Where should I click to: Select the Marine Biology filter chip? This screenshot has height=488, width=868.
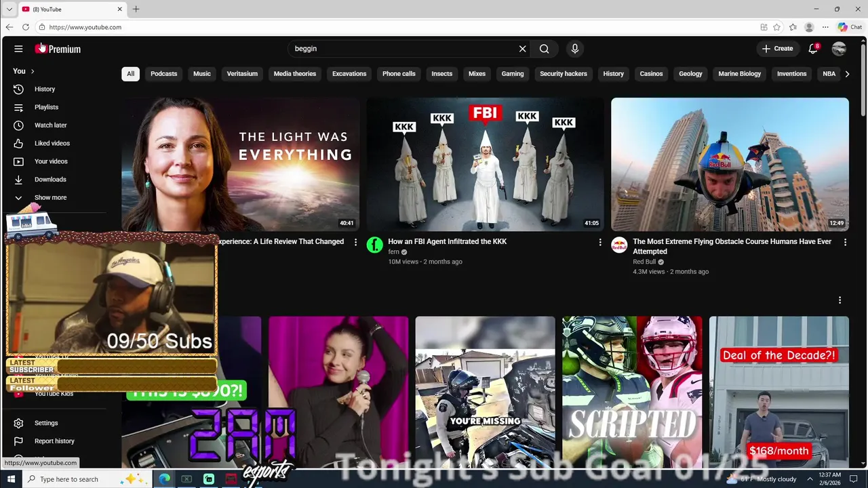(x=739, y=74)
